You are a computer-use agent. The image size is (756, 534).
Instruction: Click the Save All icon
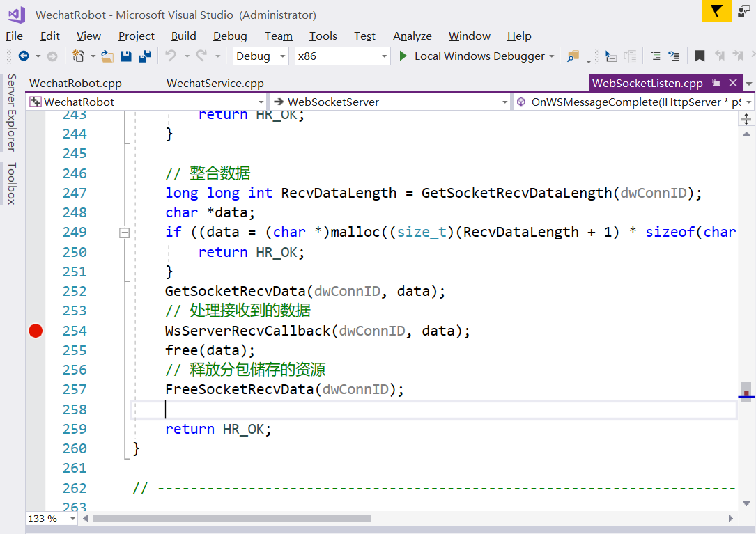pos(145,56)
